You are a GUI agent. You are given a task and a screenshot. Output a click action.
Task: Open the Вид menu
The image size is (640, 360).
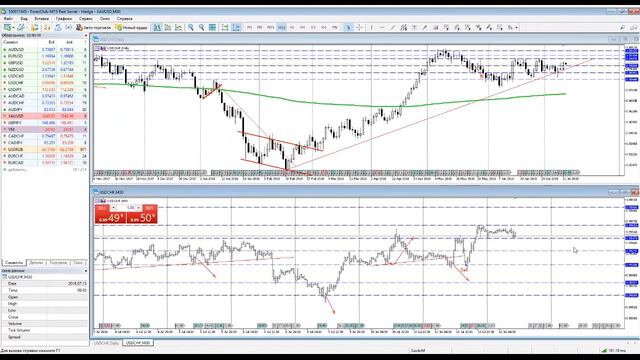click(x=24, y=18)
